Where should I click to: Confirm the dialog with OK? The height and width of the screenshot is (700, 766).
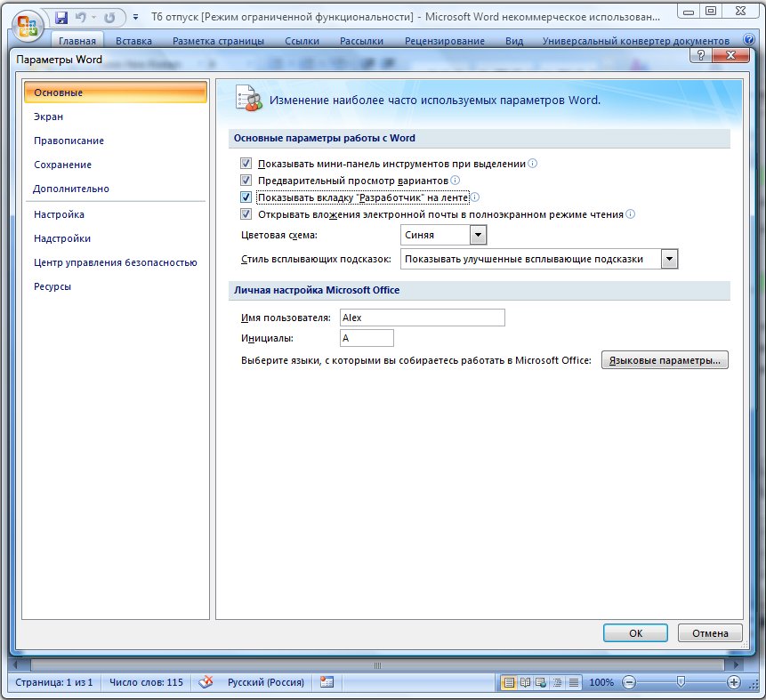(635, 632)
